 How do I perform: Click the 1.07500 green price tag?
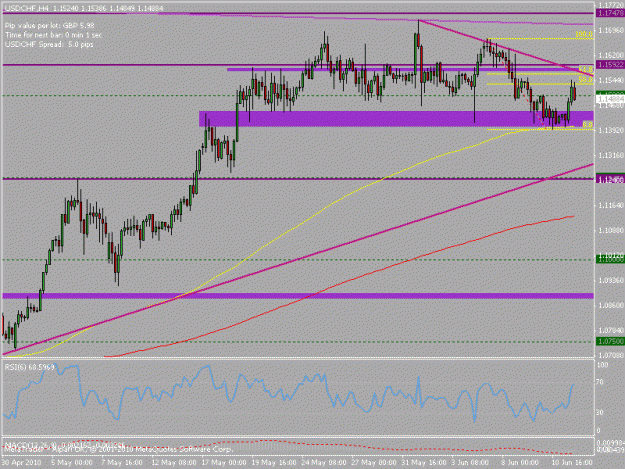pos(610,341)
